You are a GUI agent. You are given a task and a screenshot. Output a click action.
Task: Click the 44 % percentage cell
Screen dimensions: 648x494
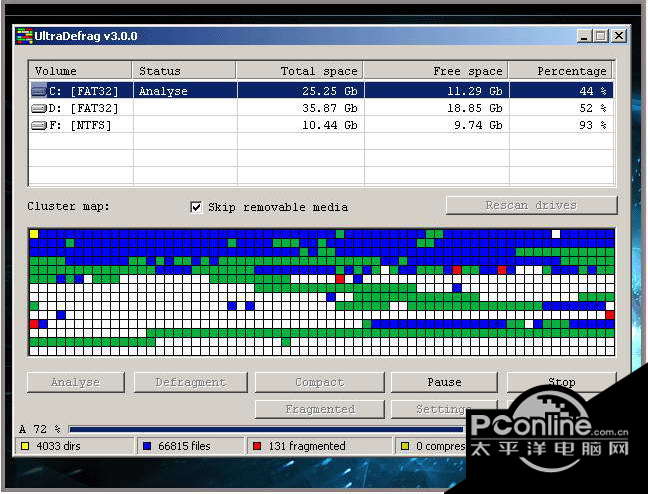pos(561,91)
